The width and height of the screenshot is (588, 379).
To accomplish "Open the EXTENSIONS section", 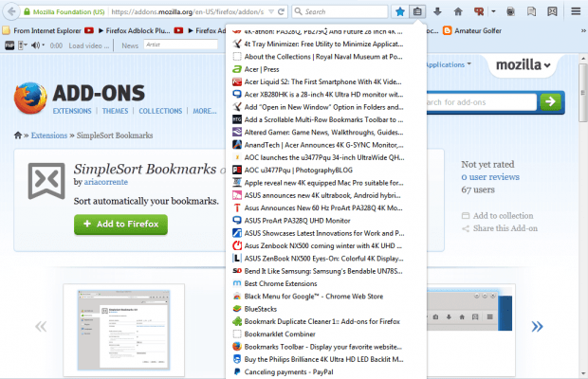I will [x=72, y=111].
